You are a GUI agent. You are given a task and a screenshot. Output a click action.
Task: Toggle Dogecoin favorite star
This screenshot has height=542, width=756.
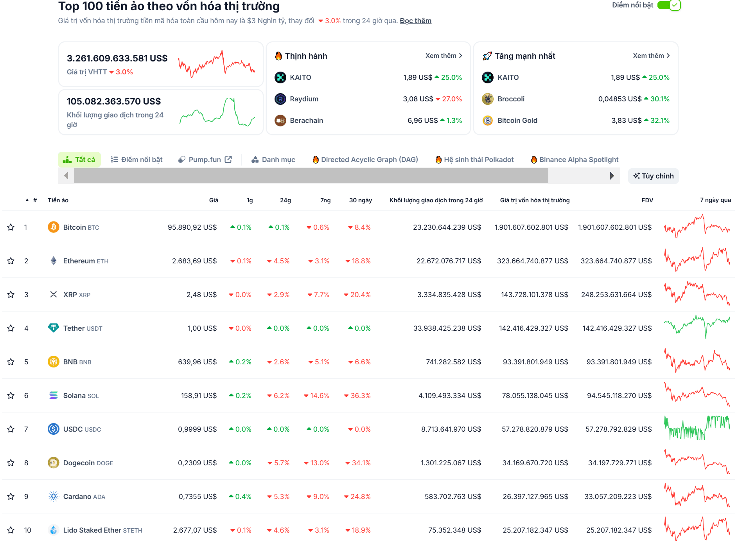click(11, 463)
